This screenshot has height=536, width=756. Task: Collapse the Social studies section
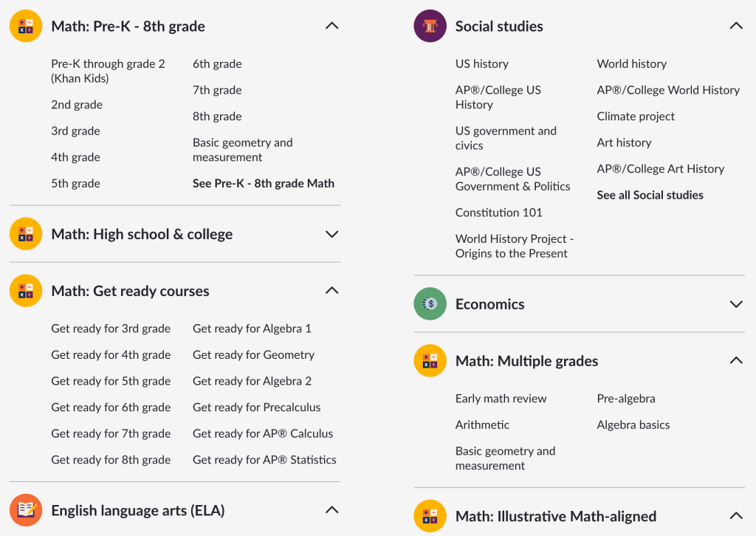pos(735,25)
